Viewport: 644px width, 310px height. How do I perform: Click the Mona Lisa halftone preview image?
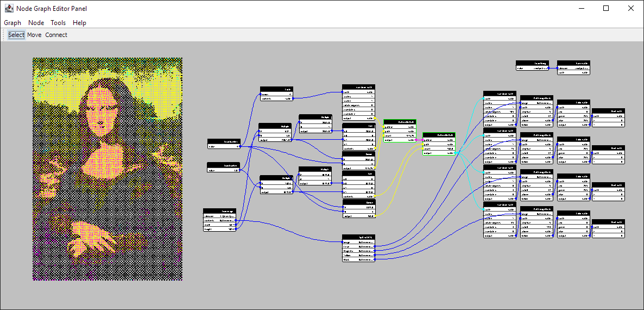click(108, 169)
